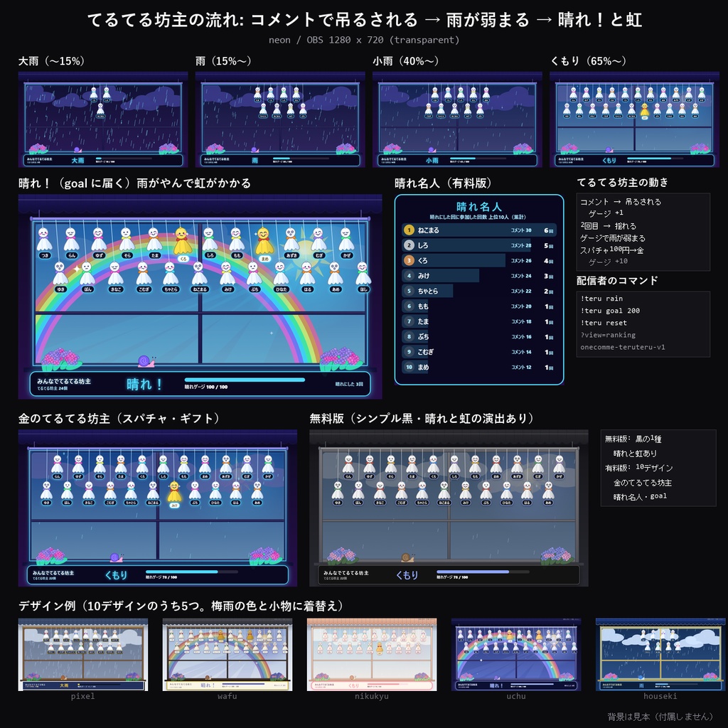Viewport: 728px width, 728px height.
Task: Select the nikukyu design thumbnail
Action: click(x=372, y=655)
